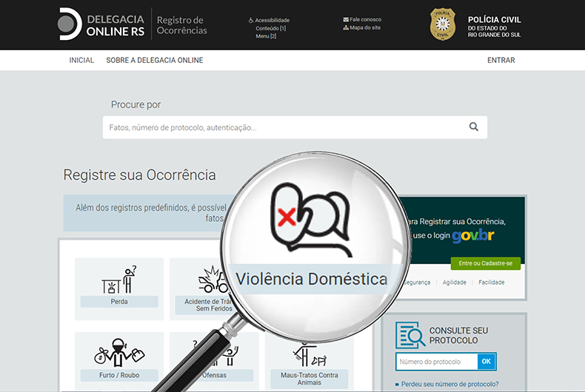Click the Polícia Civil badge emblem
585x392 pixels.
coord(443,24)
